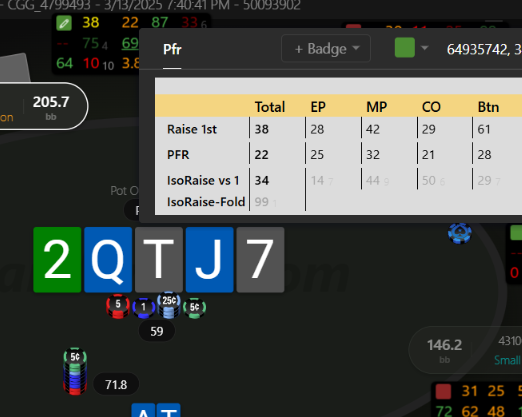Image resolution: width=522 pixels, height=417 pixels.
Task: Click the Btn column header
Action: point(488,107)
